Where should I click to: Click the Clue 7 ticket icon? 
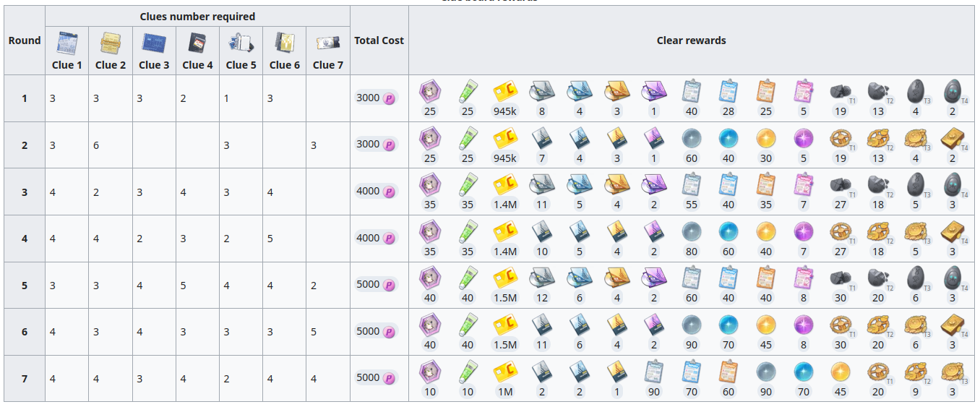(x=327, y=43)
